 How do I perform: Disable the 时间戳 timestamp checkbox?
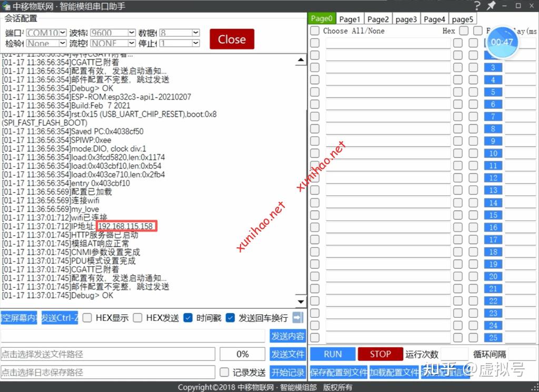pos(188,318)
